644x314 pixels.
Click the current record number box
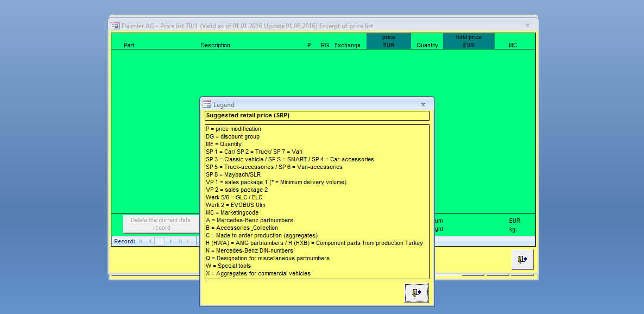click(x=160, y=241)
